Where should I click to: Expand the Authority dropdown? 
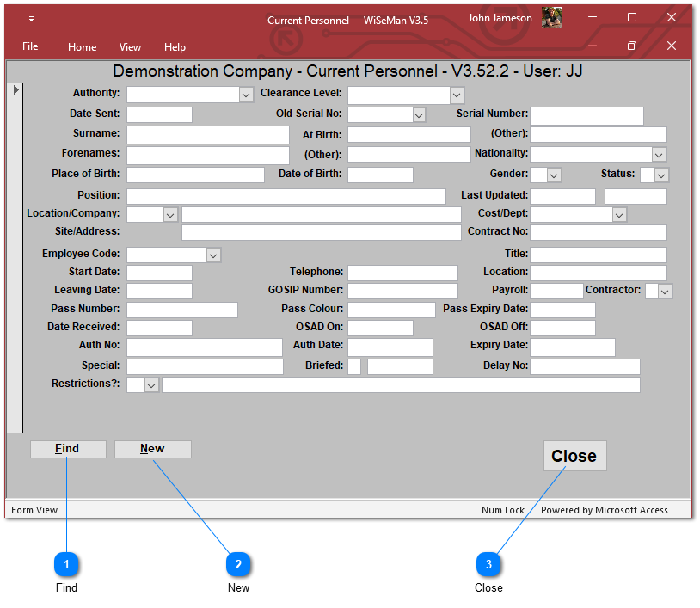click(246, 95)
